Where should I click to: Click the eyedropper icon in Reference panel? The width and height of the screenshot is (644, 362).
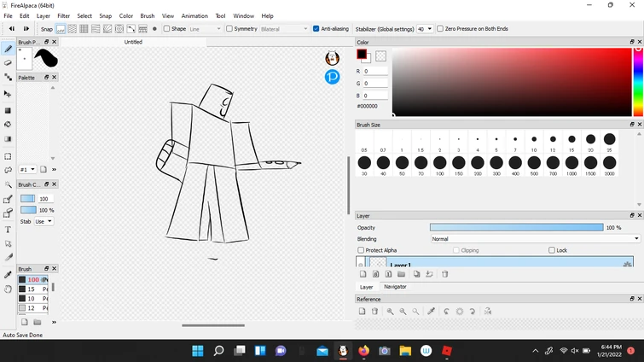[x=431, y=312]
